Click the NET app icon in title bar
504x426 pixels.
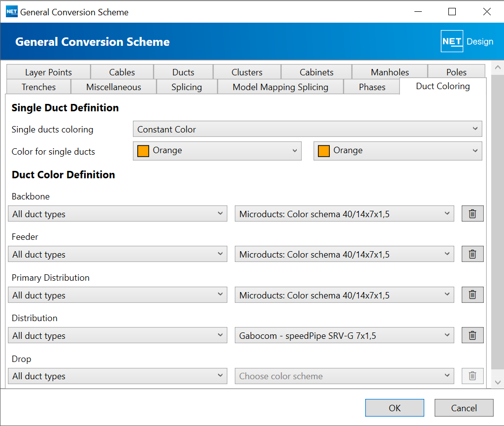pos(12,12)
